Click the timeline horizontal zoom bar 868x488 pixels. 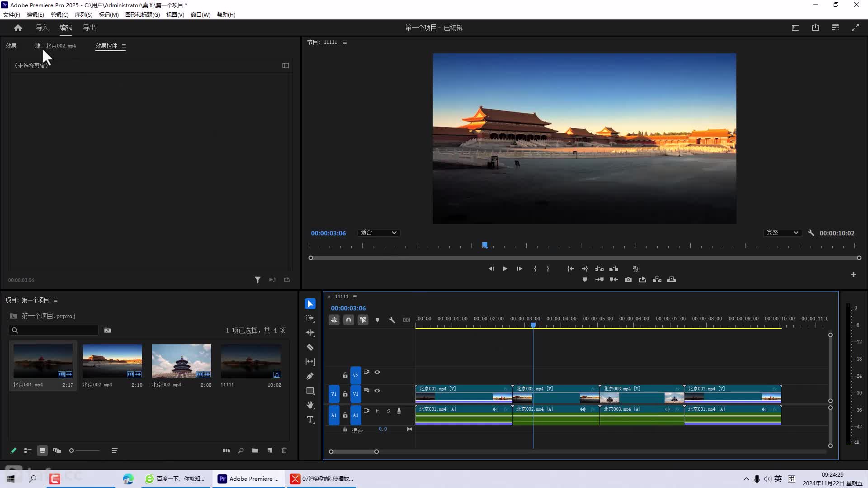354,452
